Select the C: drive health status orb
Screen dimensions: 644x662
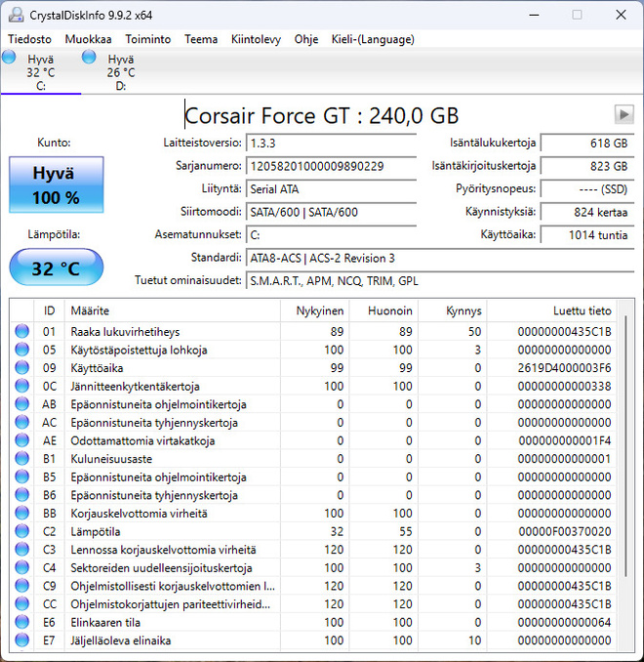(9, 57)
